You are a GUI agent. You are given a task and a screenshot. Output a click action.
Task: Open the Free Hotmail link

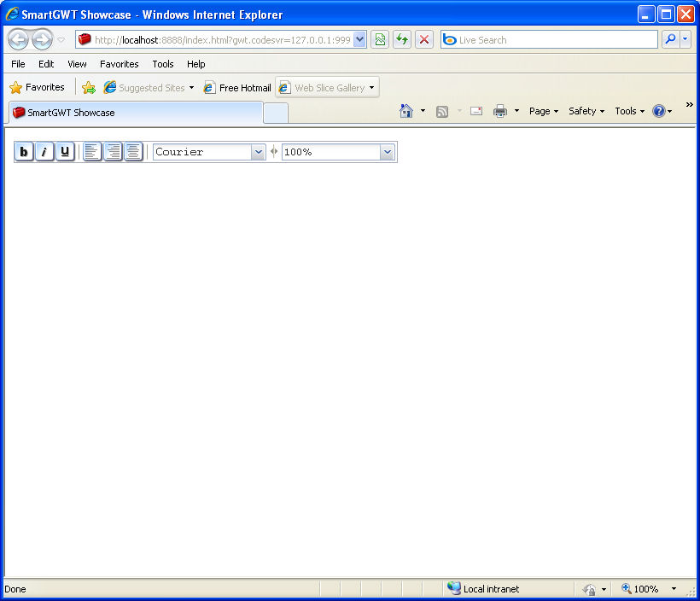237,88
